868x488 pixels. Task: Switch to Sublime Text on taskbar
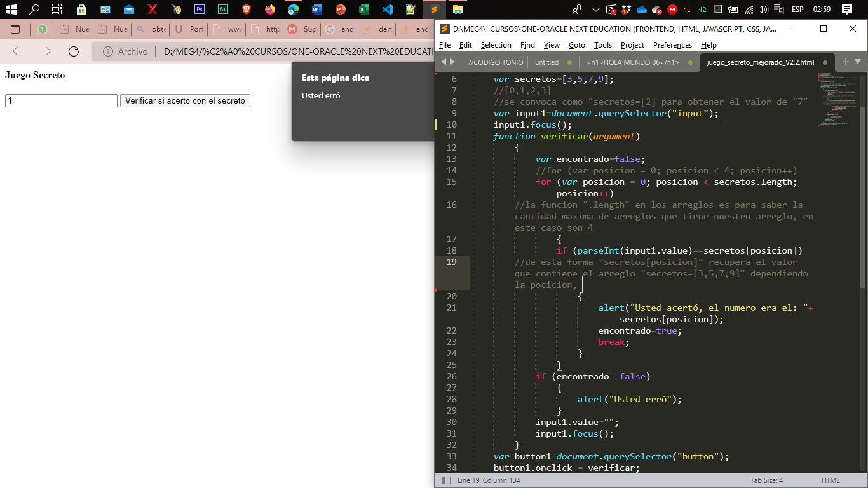pos(435,10)
